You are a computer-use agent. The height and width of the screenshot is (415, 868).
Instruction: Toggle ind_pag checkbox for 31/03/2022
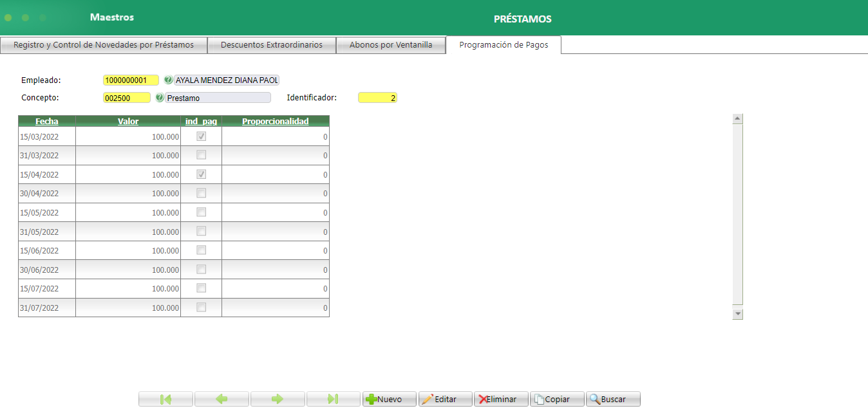click(202, 155)
